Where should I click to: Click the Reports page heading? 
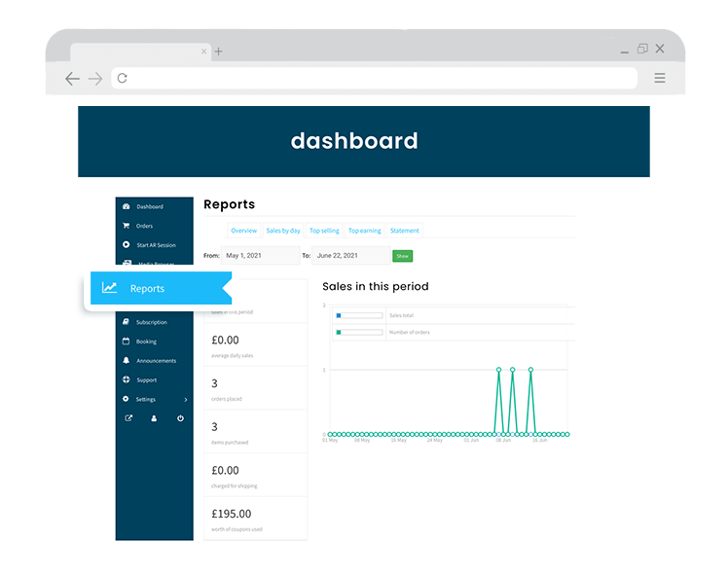coord(230,204)
